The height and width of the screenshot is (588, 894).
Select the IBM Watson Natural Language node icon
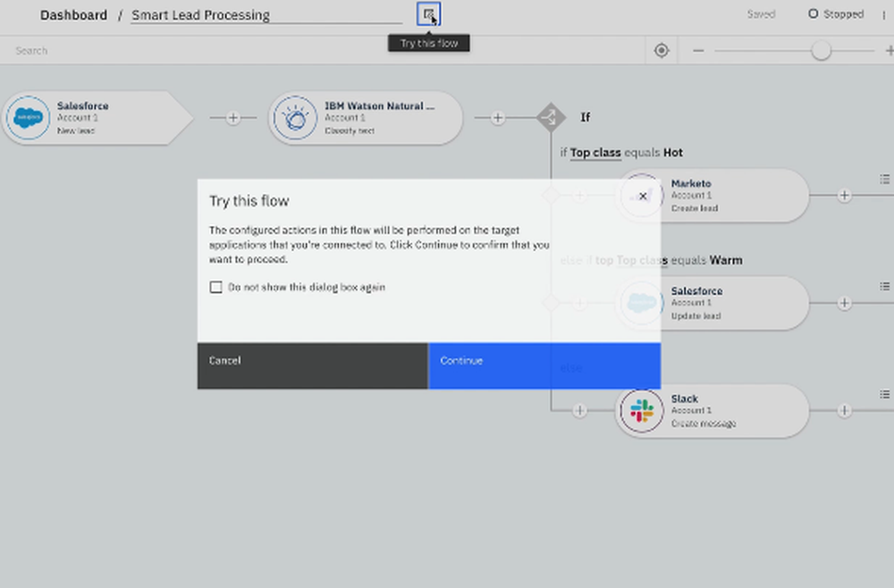tap(295, 118)
